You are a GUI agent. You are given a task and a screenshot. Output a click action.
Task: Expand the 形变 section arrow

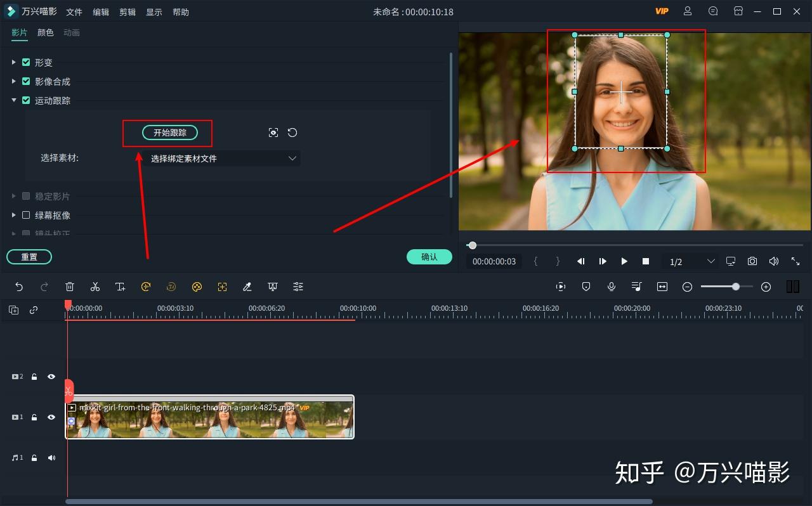(x=14, y=62)
